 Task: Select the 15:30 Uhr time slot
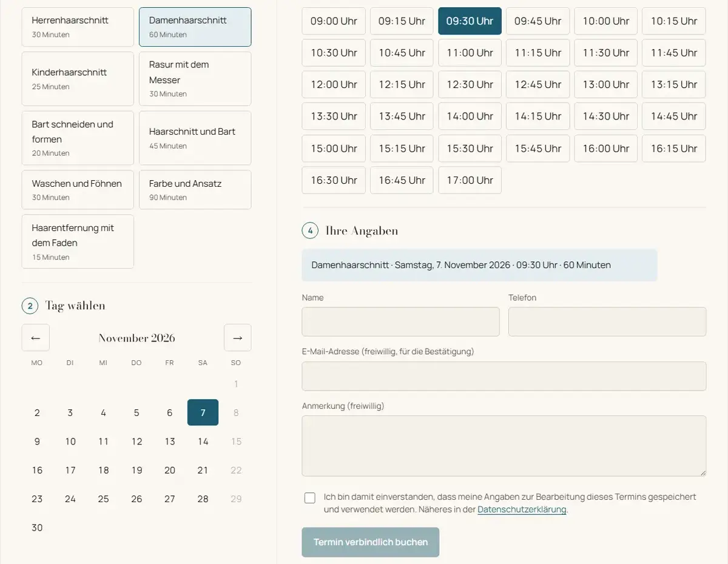tap(470, 149)
